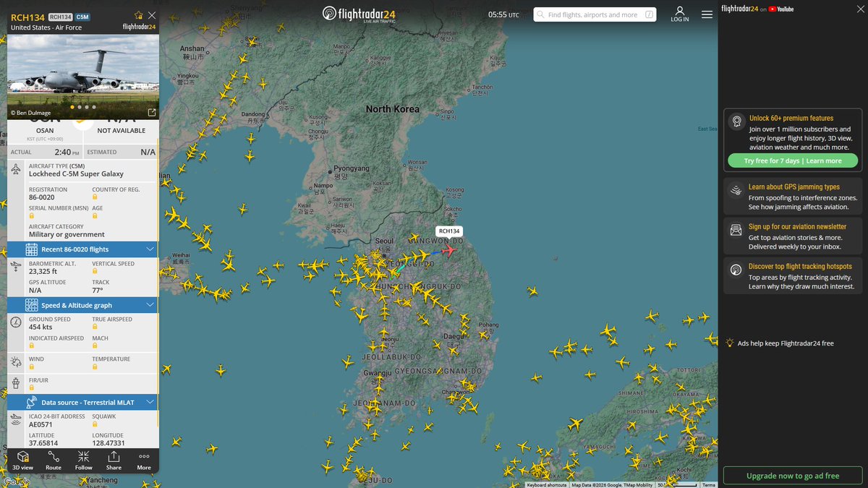The width and height of the screenshot is (868, 488).
Task: Open the More options menu
Action: click(x=144, y=461)
